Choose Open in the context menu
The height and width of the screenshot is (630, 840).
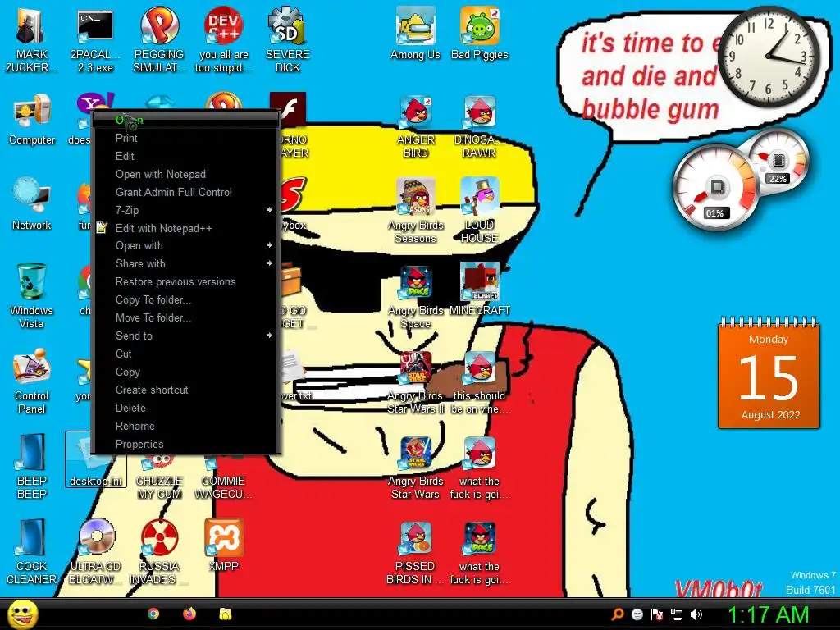click(185, 120)
